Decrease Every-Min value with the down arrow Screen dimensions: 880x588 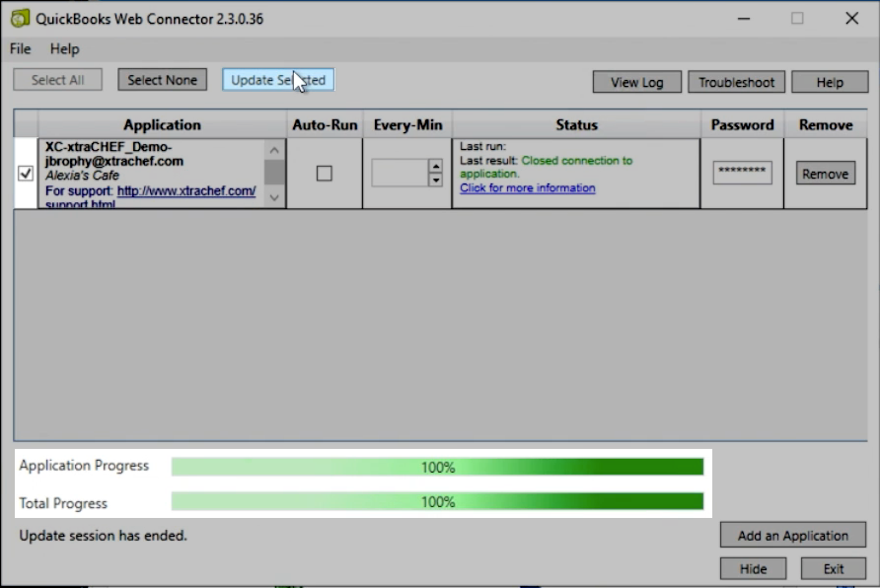pyautogui.click(x=438, y=179)
